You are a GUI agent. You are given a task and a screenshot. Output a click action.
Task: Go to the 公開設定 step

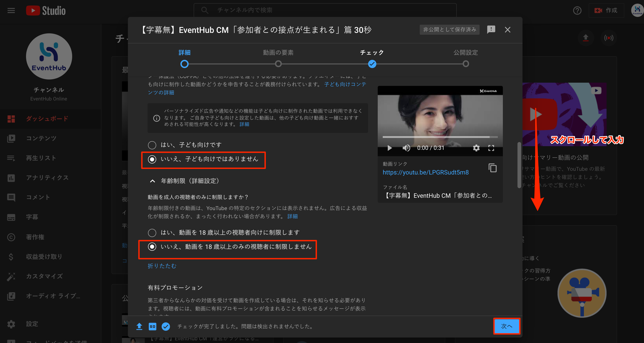465,58
